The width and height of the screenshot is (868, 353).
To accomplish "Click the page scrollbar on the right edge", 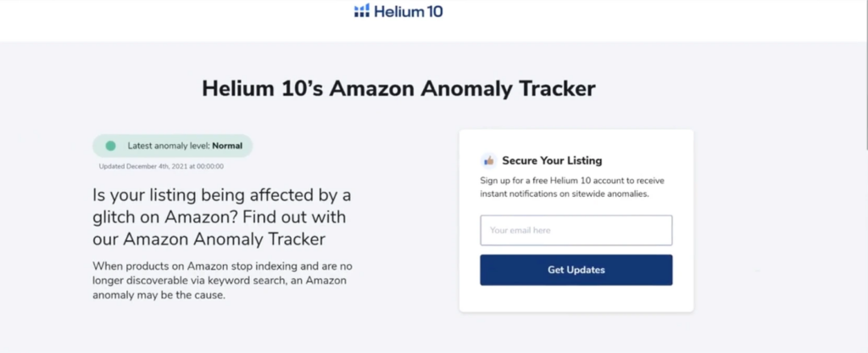I will pos(865,75).
